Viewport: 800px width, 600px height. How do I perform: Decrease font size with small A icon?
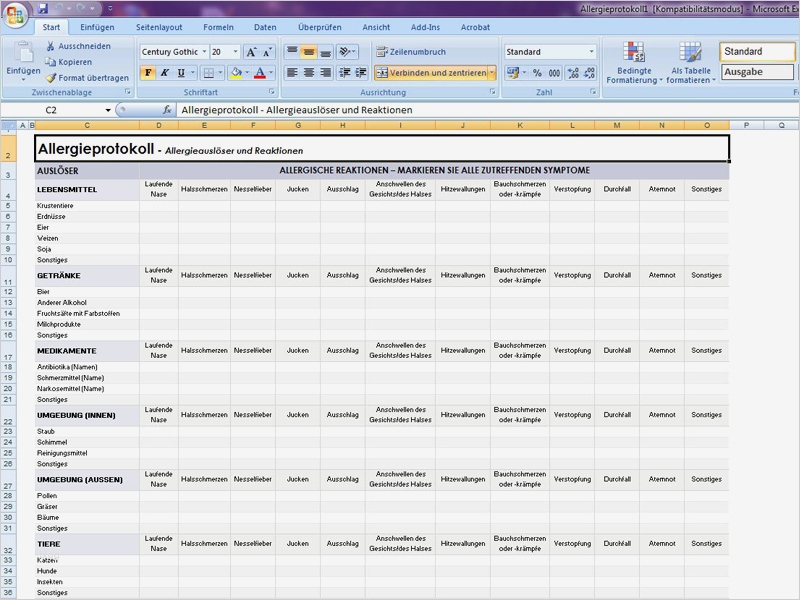267,52
